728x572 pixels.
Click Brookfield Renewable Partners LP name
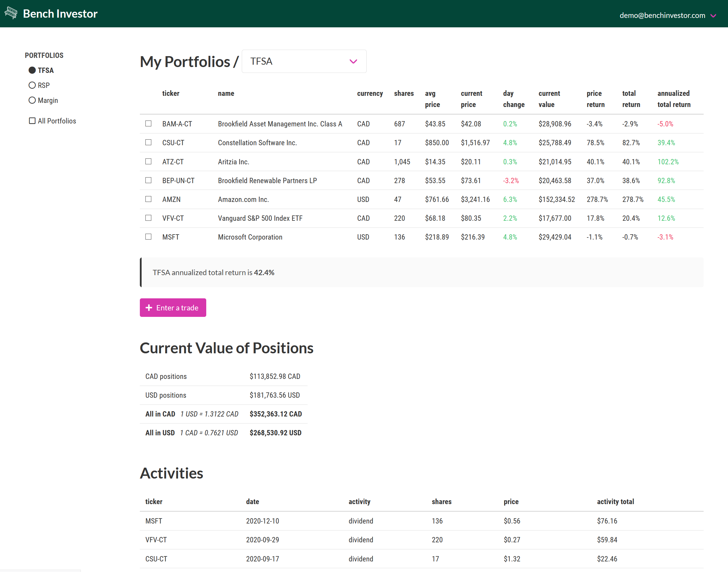[267, 180]
